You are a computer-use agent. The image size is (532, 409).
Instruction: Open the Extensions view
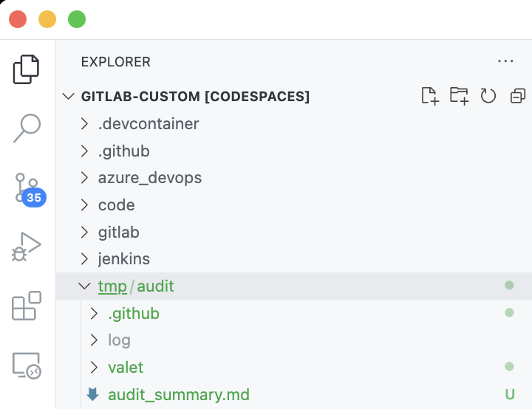pyautogui.click(x=27, y=306)
